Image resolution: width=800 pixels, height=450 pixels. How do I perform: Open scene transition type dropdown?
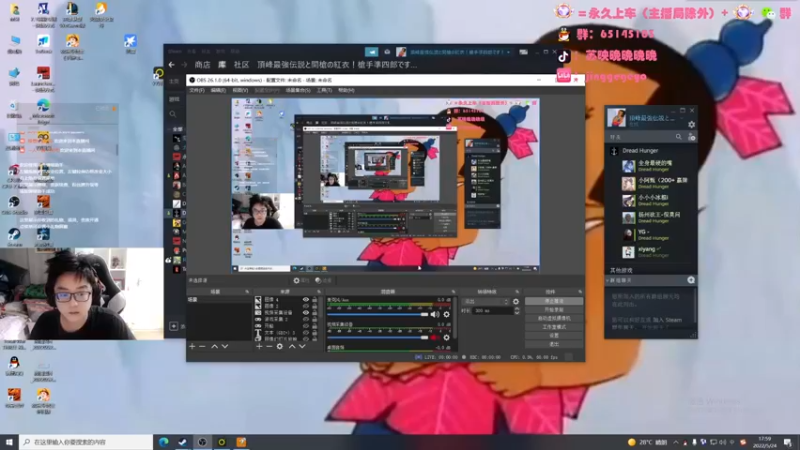[x=485, y=302]
